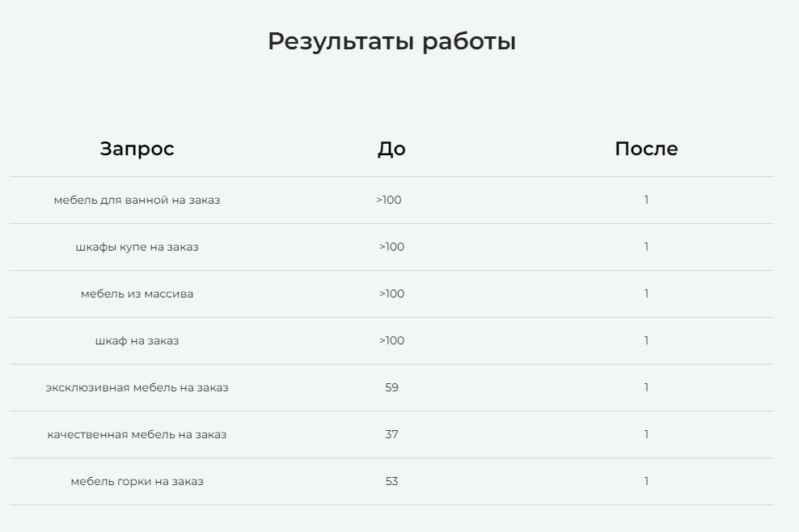The height and width of the screenshot is (532, 799).
Task: Click the "Результаты работы" heading
Action: point(391,41)
